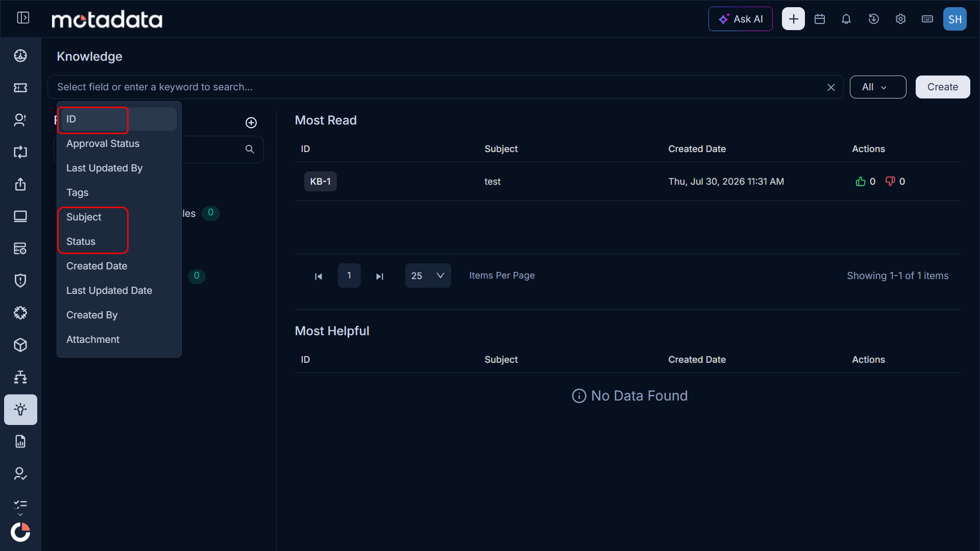Open the KB-1 article link
980x551 pixels.
321,182
